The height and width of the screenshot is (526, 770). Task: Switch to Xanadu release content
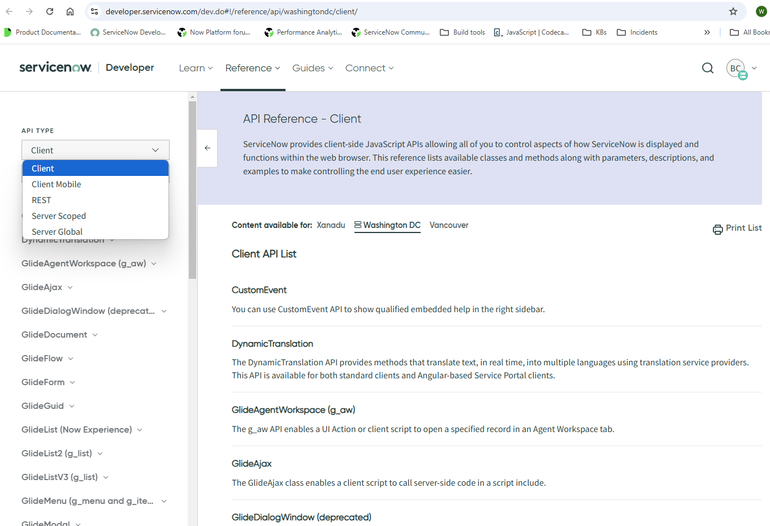click(330, 225)
